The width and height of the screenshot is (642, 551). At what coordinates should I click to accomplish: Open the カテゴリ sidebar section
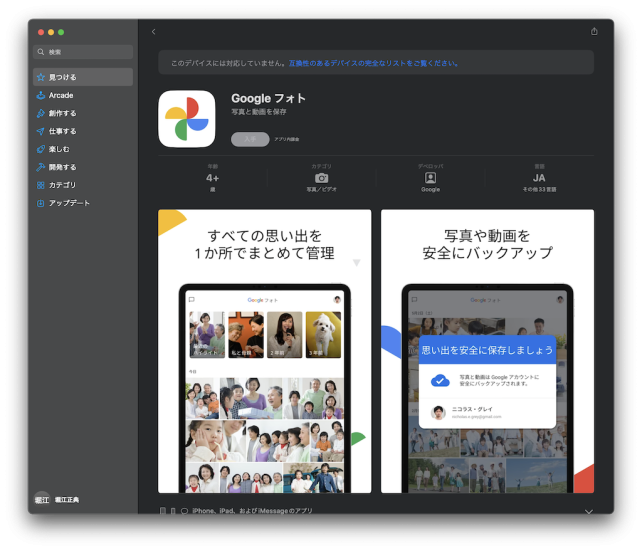pos(83,185)
